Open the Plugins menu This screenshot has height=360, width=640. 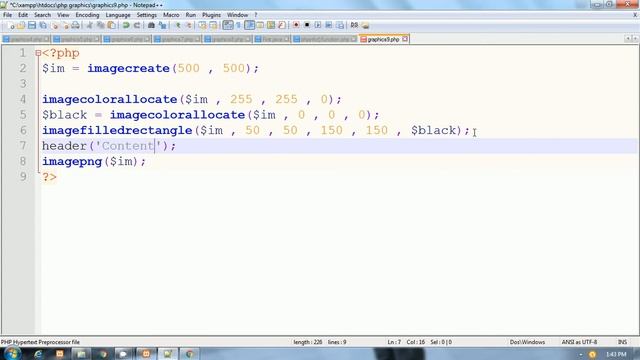(211, 15)
